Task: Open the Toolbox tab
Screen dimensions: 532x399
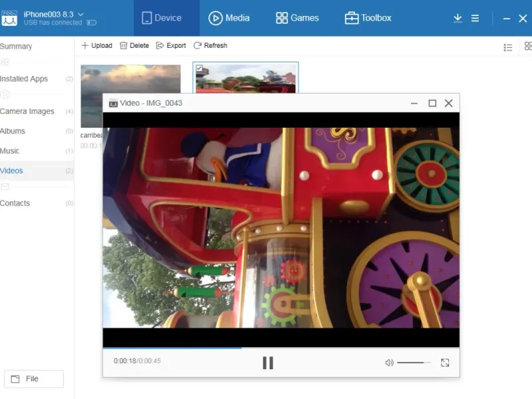Action: [x=368, y=18]
